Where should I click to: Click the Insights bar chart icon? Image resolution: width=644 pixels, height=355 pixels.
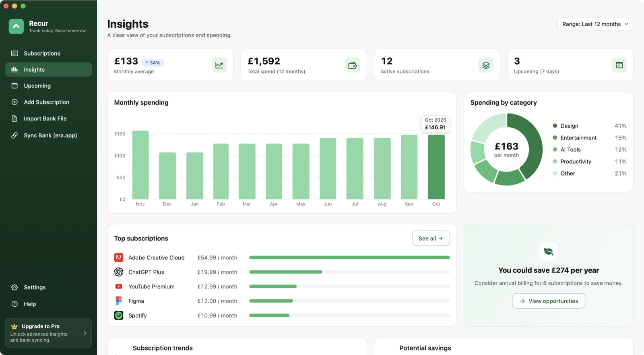coord(14,69)
